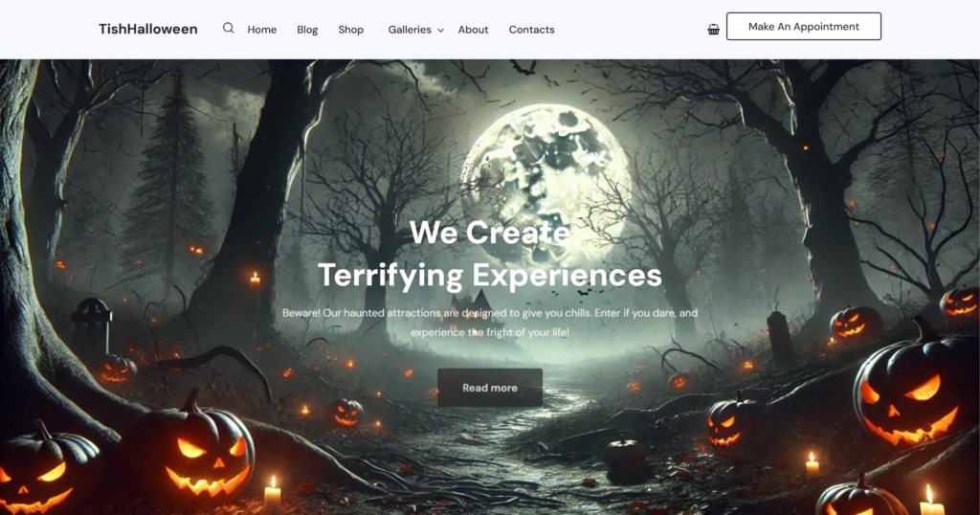The image size is (980, 515).
Task: Click the TishHalloween site logo
Action: (148, 29)
